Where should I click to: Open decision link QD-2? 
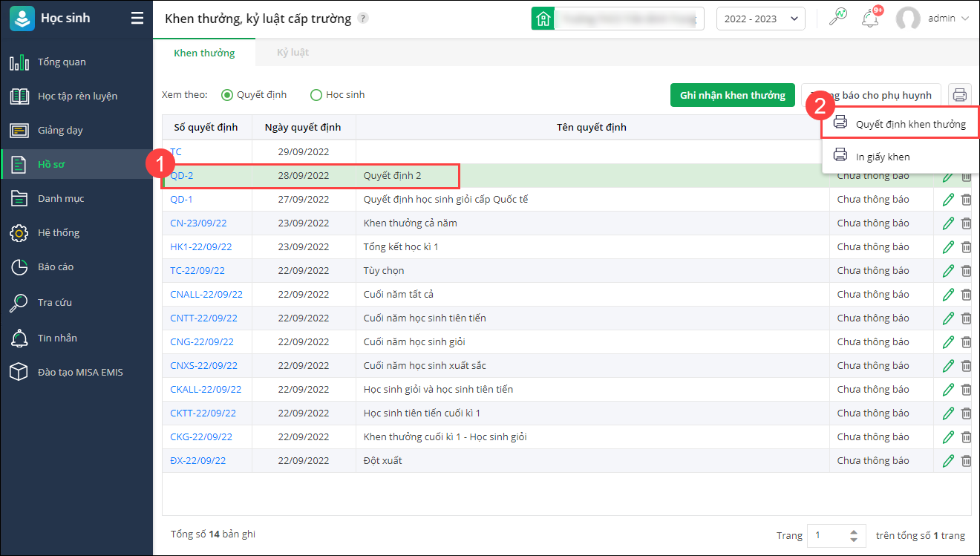pos(182,175)
